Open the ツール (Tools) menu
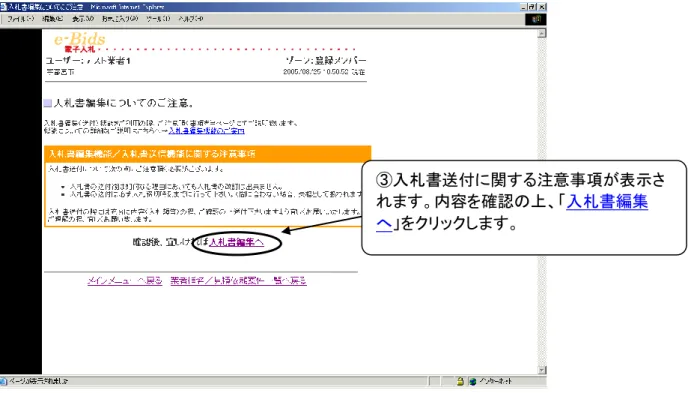 pyautogui.click(x=158, y=19)
